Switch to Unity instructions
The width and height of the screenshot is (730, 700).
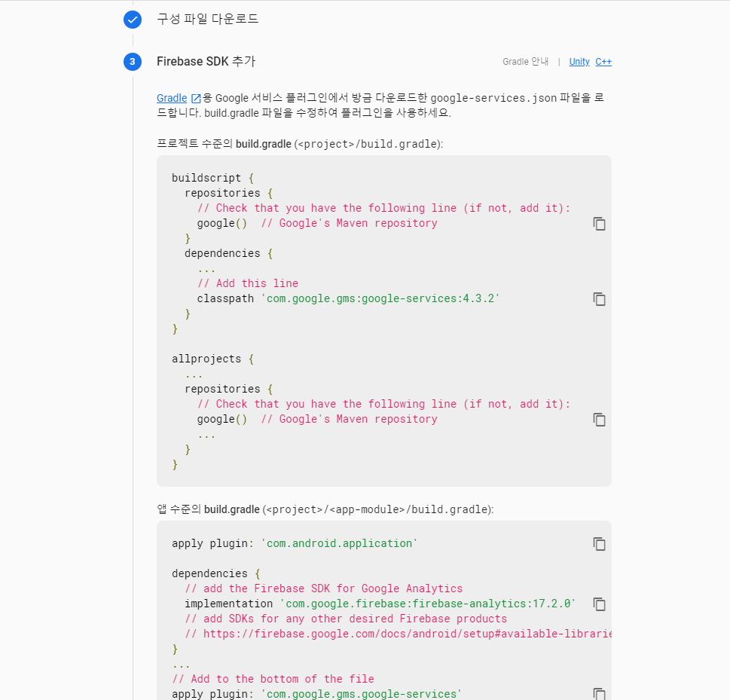pyautogui.click(x=579, y=62)
